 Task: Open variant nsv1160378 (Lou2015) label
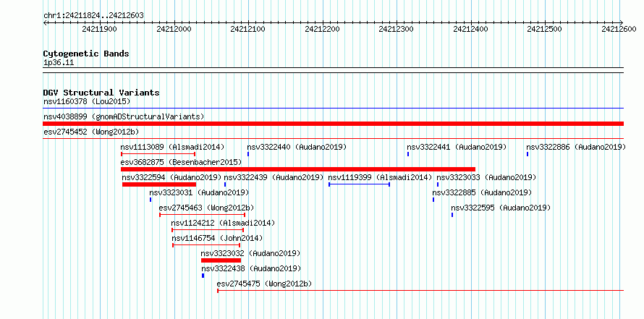87,101
